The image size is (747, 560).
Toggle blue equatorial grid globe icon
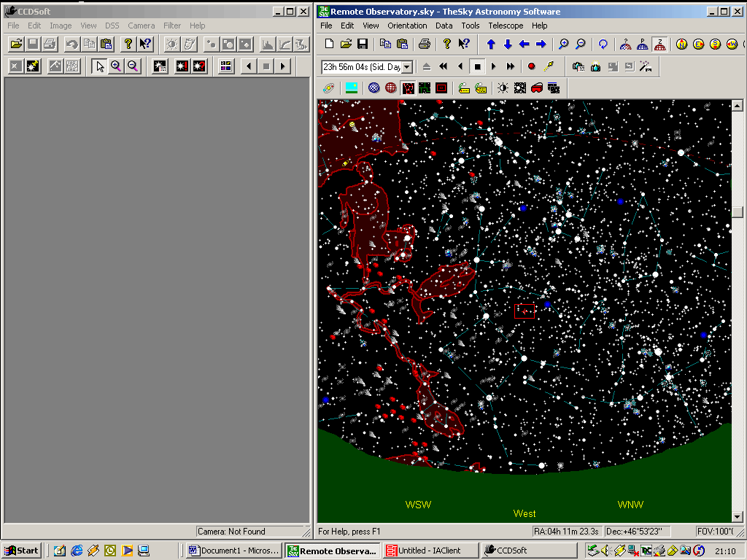click(374, 88)
